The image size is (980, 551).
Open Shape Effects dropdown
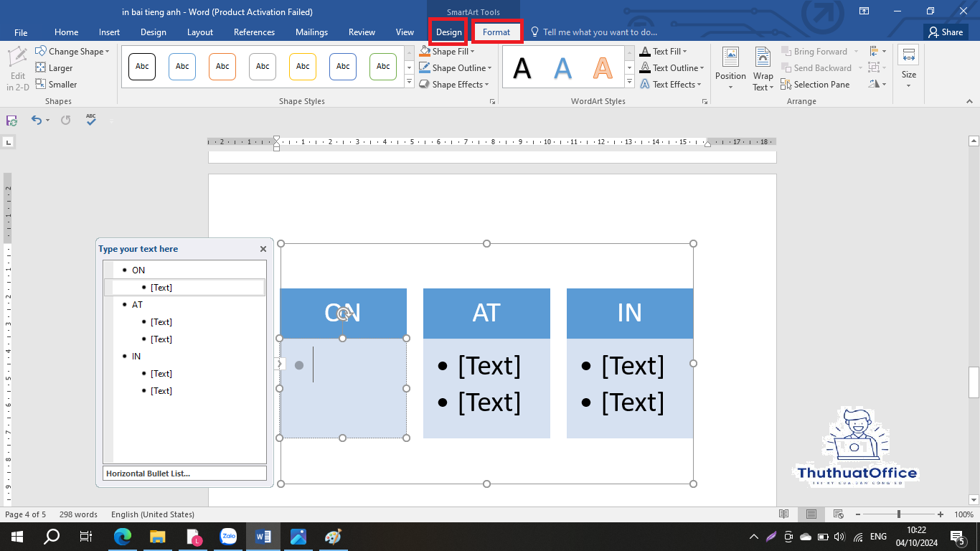click(x=455, y=85)
